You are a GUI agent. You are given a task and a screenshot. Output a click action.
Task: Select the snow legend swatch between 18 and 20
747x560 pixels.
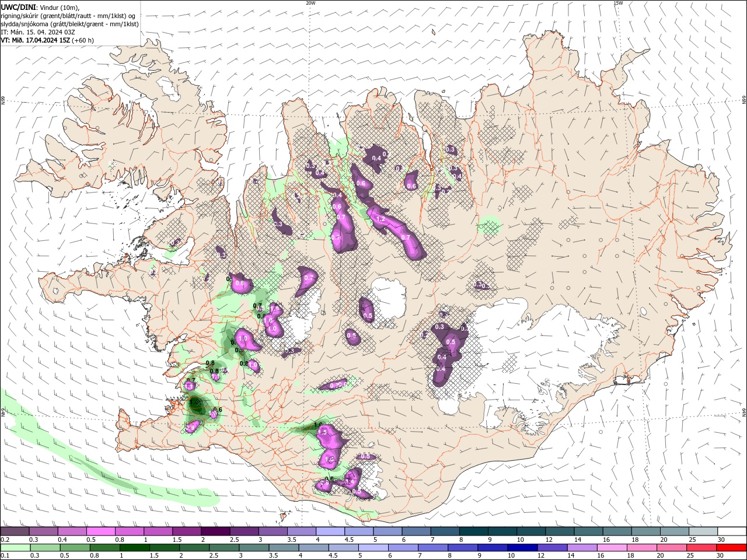(645, 531)
